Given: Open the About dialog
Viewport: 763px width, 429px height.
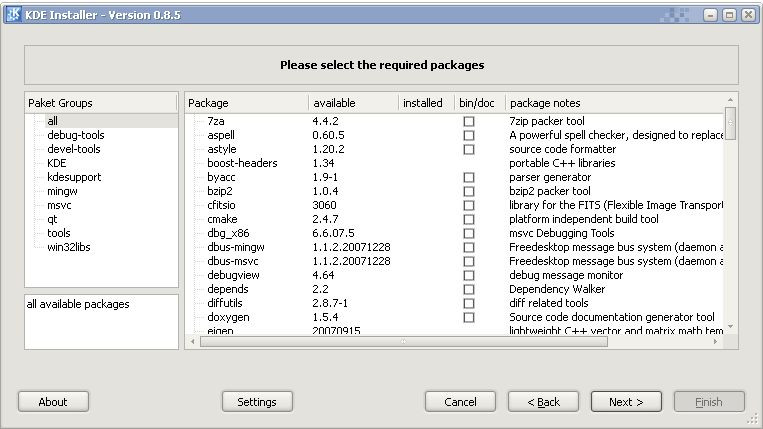Looking at the screenshot, I should [x=53, y=402].
